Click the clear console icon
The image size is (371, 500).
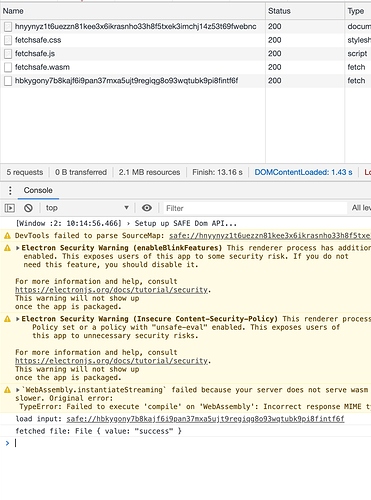[28, 208]
